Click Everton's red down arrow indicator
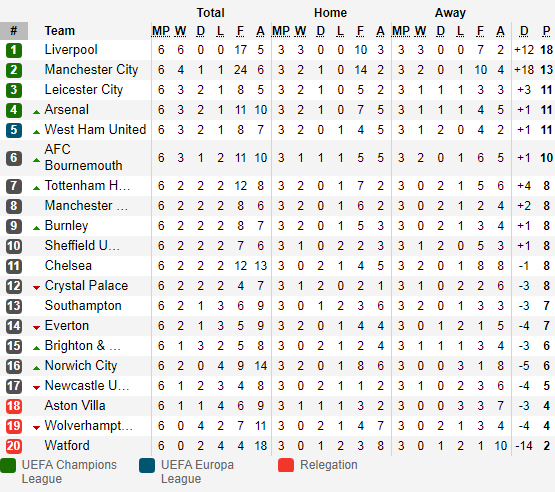This screenshot has width=555, height=492. [x=36, y=328]
